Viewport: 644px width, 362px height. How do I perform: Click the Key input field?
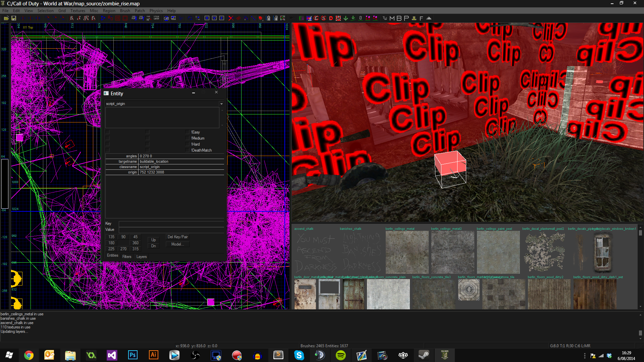[x=171, y=224]
